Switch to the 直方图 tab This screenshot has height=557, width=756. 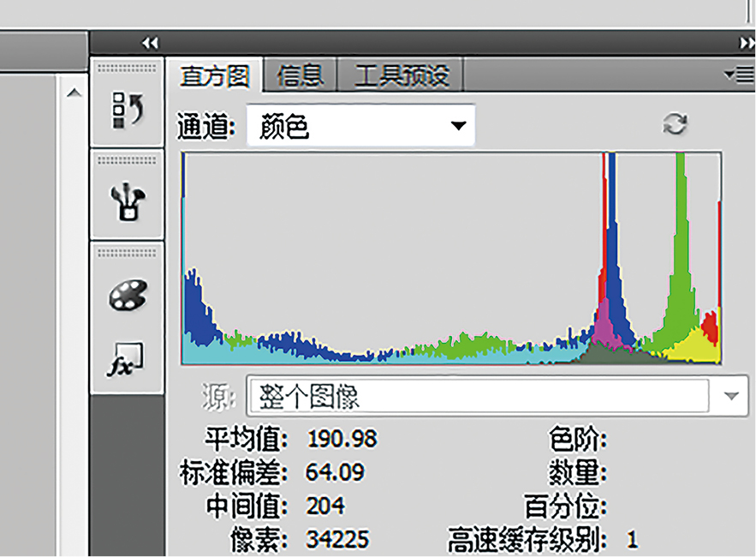click(214, 76)
